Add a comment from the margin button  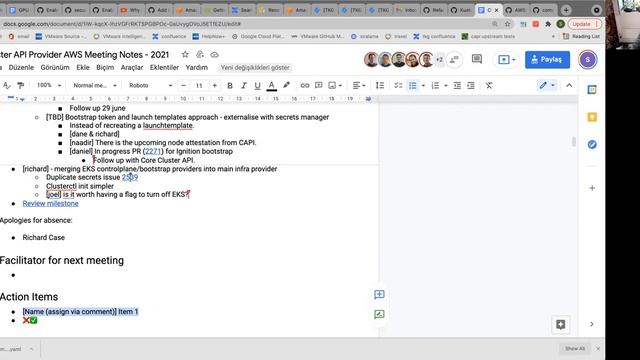379,295
